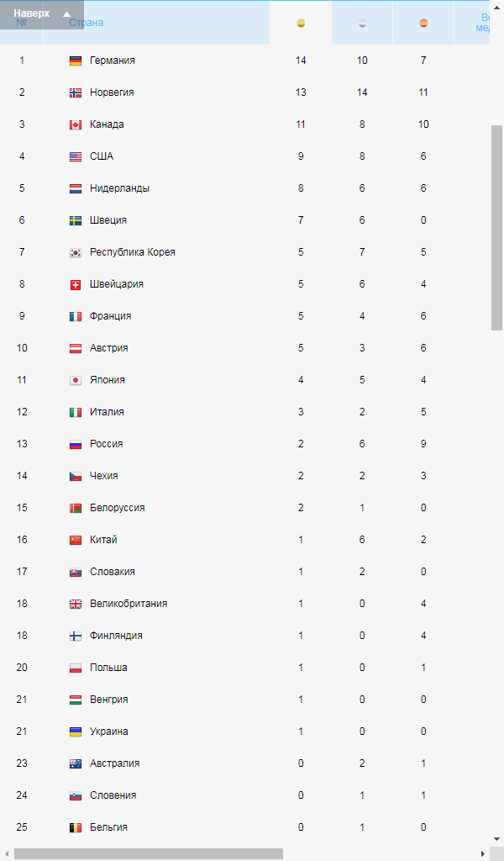The height and width of the screenshot is (861, 504).
Task: Click the Norway flag icon
Action: click(x=76, y=92)
